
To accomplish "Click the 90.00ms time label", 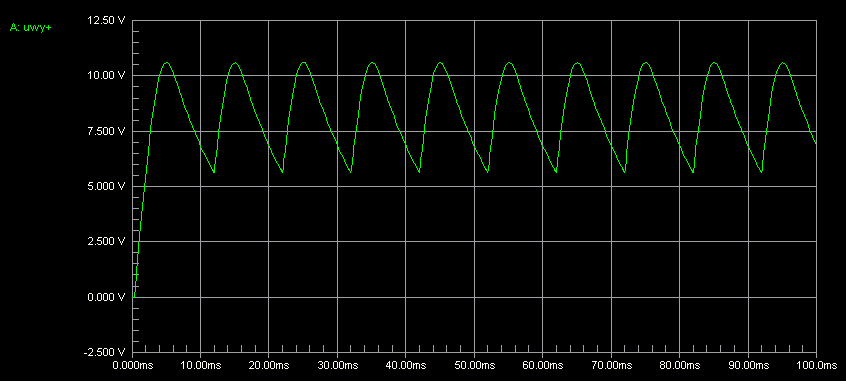I will [748, 366].
